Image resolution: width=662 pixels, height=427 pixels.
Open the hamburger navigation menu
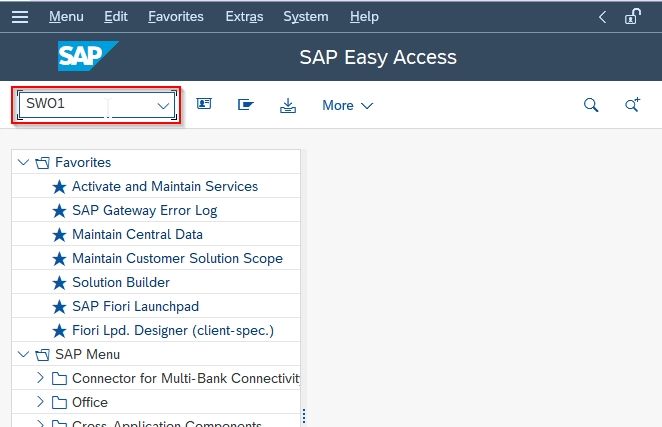point(20,17)
